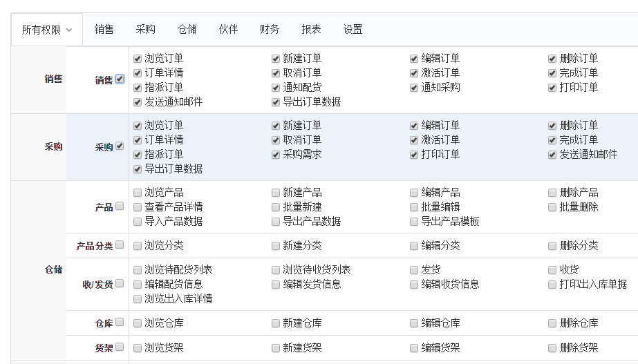Screen dimensions: 638x364
Task: Open the 报表 tab
Action: click(x=312, y=30)
